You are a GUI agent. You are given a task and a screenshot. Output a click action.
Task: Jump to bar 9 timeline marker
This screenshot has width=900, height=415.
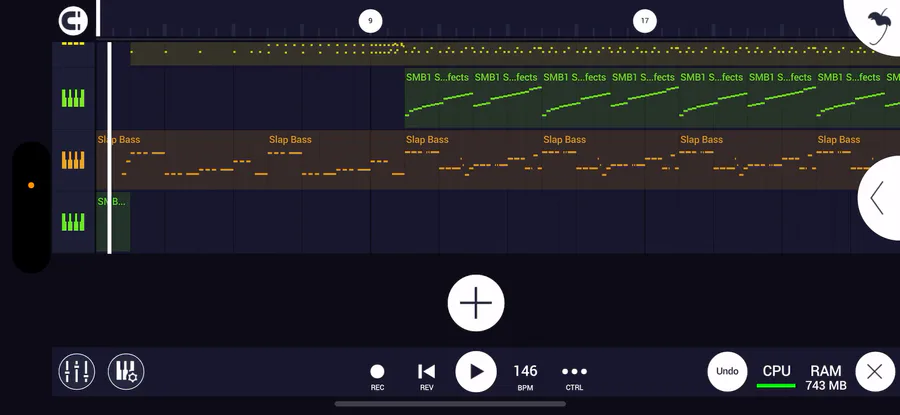tap(370, 21)
